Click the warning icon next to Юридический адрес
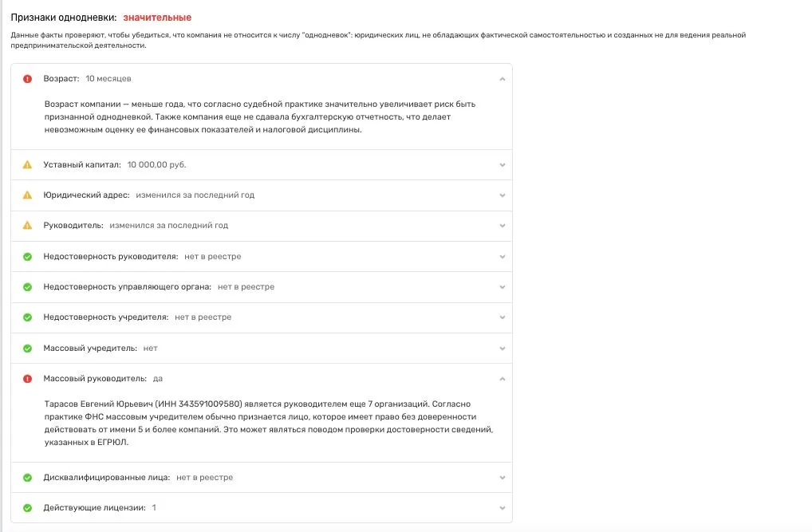The image size is (812, 532). pos(27,195)
